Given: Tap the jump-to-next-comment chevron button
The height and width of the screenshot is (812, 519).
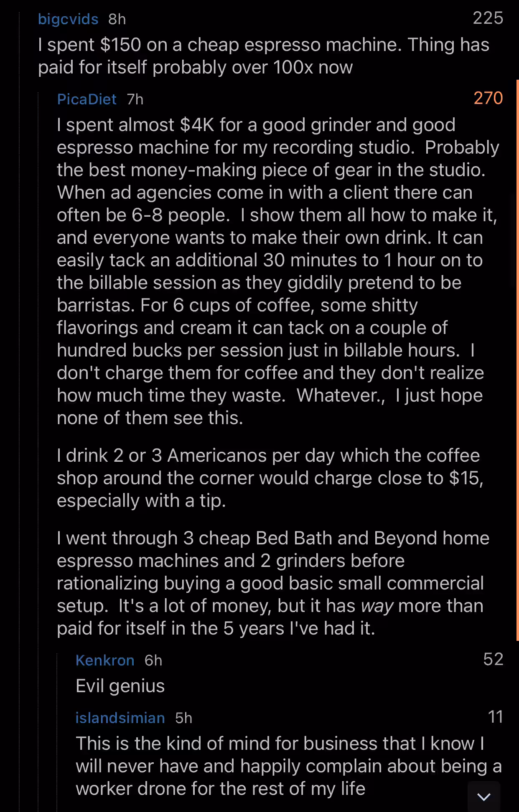Looking at the screenshot, I should pos(484,797).
